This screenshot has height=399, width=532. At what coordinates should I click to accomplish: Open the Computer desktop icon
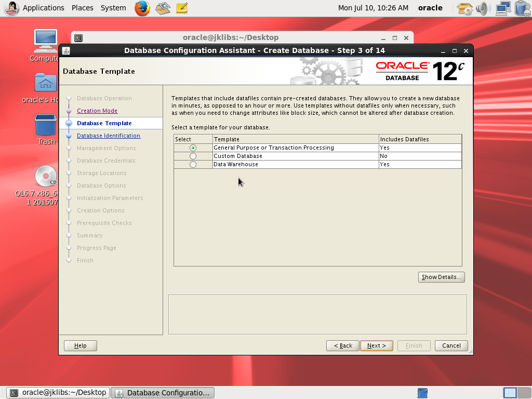[x=46, y=42]
